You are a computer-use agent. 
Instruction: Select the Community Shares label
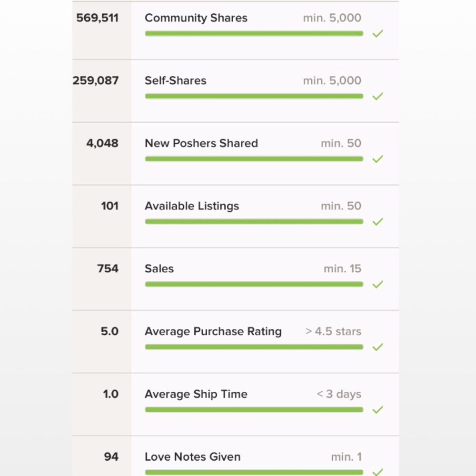tap(196, 18)
